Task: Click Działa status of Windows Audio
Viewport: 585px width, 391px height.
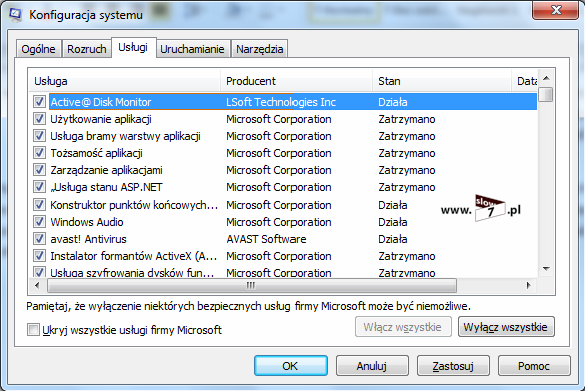Action: click(392, 222)
